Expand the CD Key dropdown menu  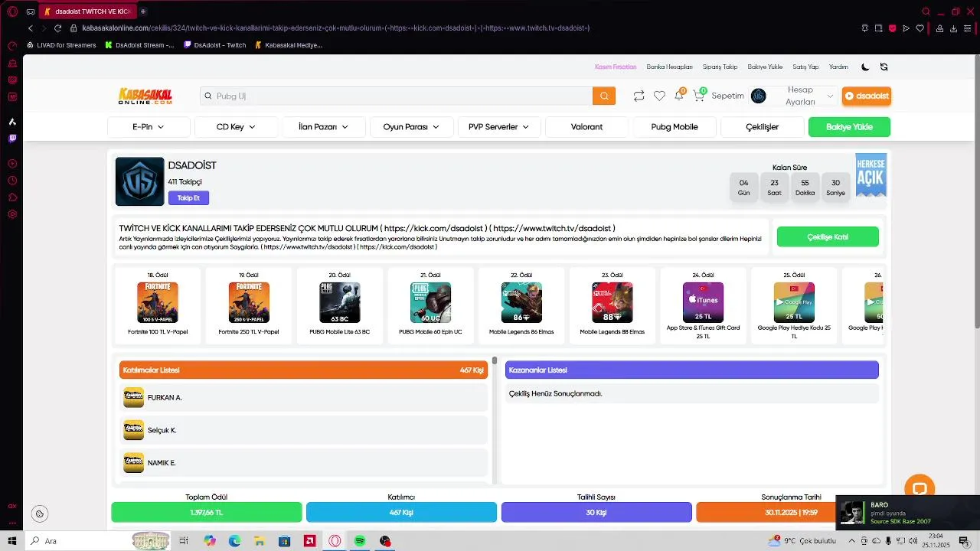(236, 127)
